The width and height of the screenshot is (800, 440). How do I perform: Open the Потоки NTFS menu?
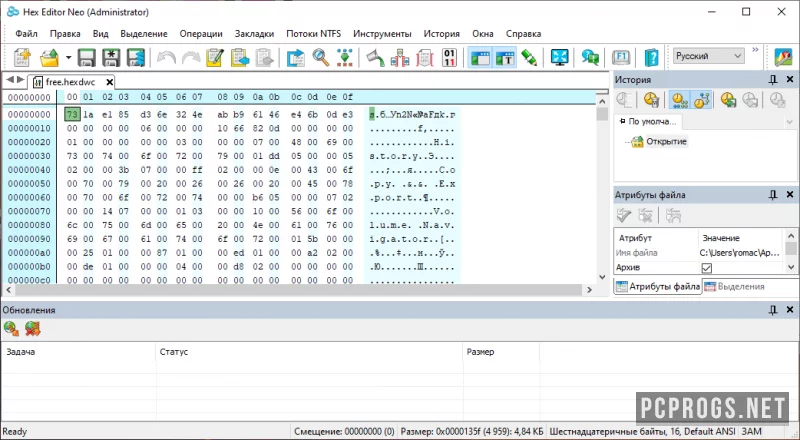click(313, 34)
